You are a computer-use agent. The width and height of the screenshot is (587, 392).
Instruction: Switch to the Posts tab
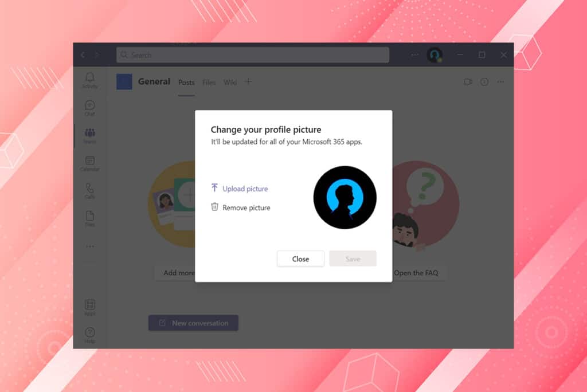[x=186, y=83]
